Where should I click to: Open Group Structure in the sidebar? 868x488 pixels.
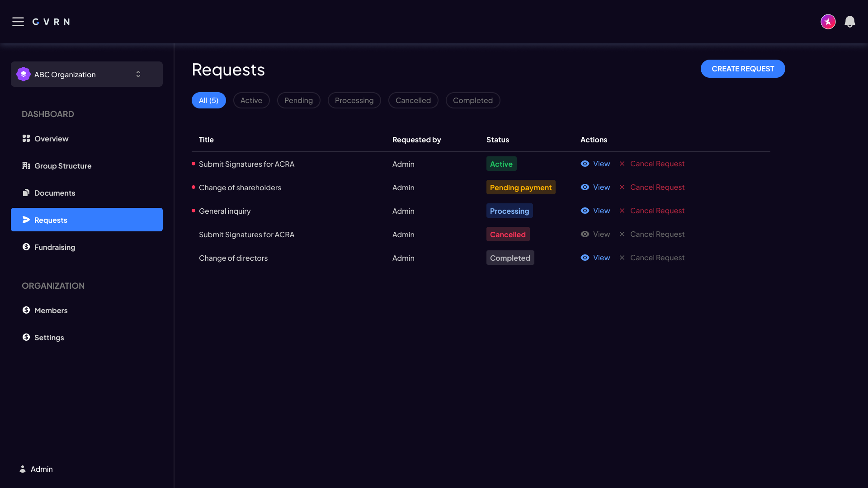pos(87,165)
